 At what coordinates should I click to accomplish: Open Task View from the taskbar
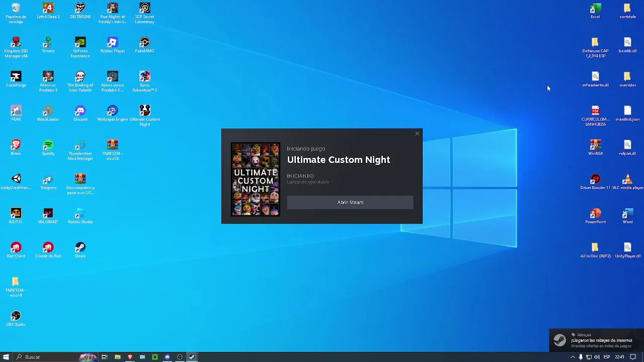click(x=105, y=357)
